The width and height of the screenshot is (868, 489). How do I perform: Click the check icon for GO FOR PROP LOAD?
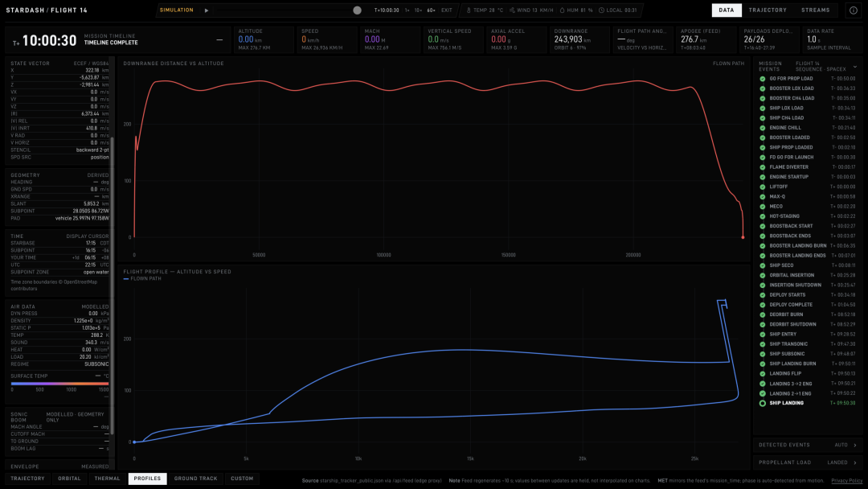click(762, 79)
